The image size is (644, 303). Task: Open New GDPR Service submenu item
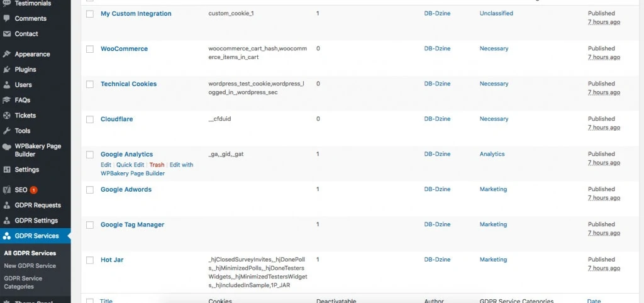30,266
